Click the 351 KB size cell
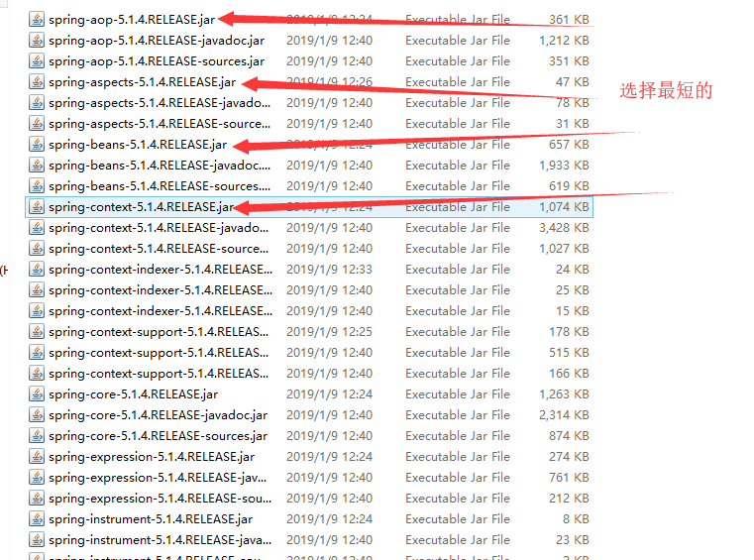The image size is (754, 560). tap(570, 61)
